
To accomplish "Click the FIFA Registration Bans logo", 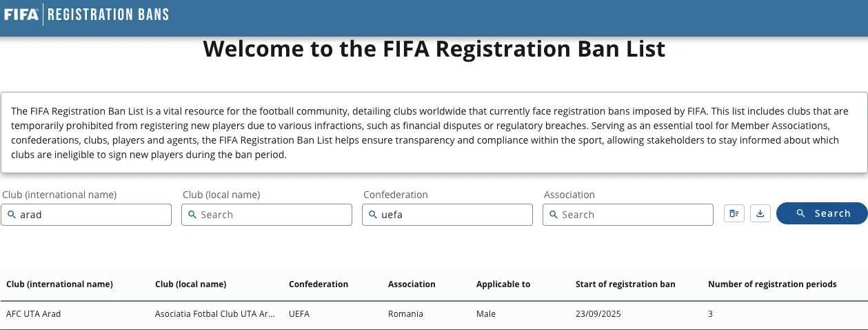I will (x=86, y=14).
